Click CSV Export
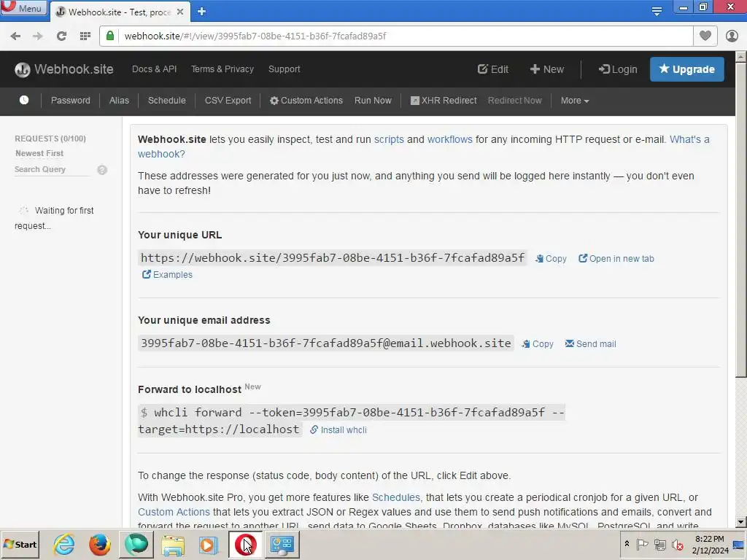The image size is (747, 560). [228, 101]
